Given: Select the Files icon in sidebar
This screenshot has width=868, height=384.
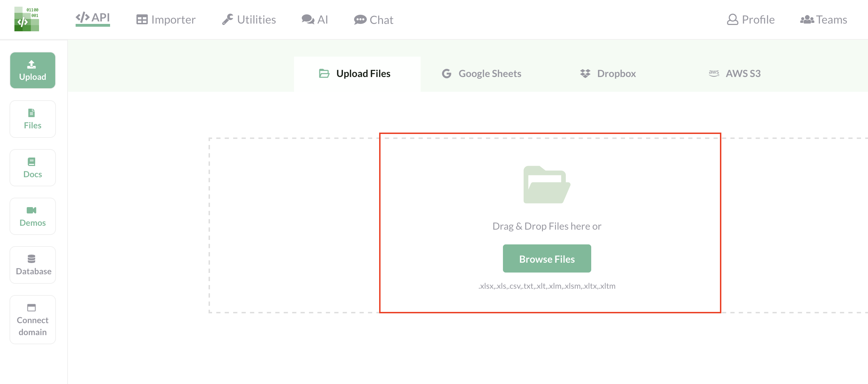Looking at the screenshot, I should 32,119.
